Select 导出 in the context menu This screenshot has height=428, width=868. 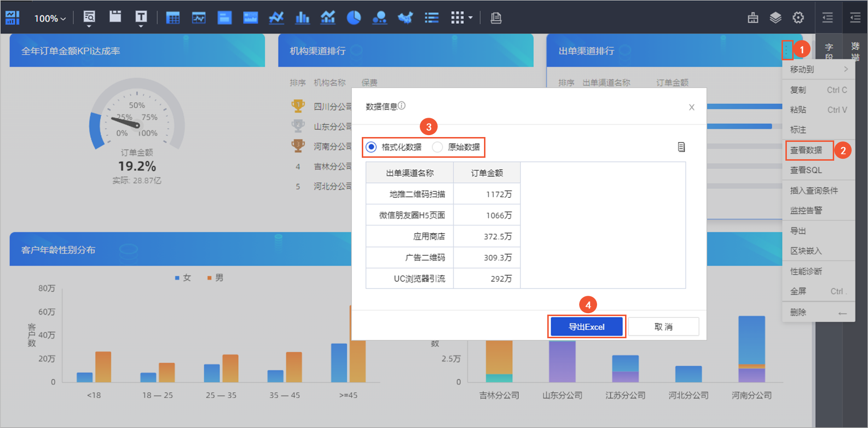point(819,231)
